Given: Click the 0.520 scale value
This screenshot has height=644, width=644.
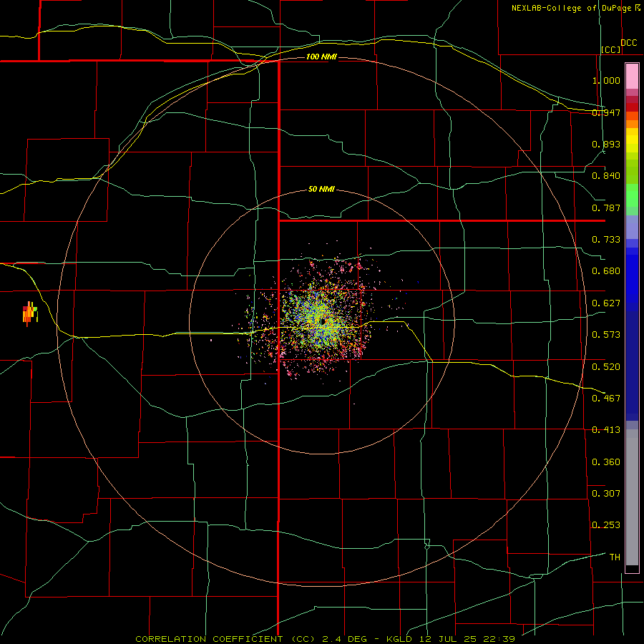Looking at the screenshot, I should pos(606,367).
